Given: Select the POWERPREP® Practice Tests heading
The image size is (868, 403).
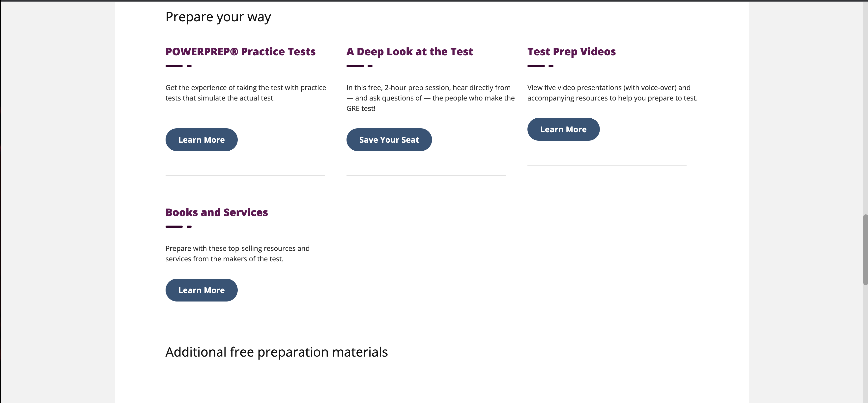Looking at the screenshot, I should 240,52.
